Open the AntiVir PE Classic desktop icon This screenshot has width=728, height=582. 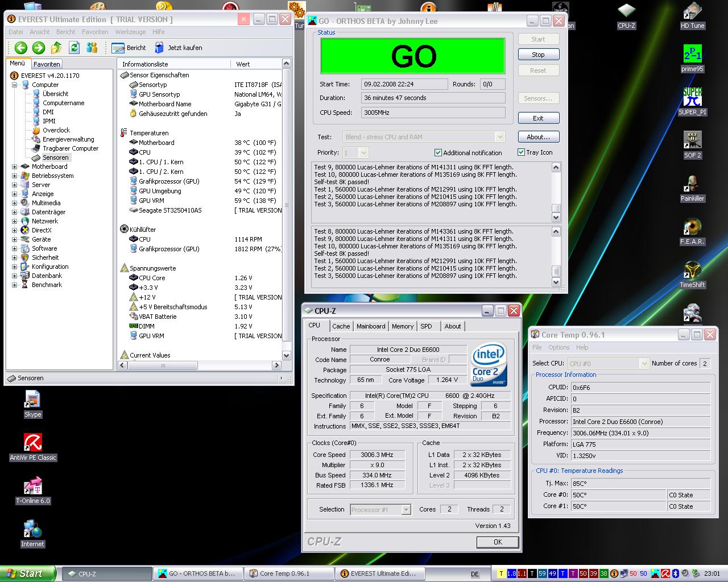(33, 447)
